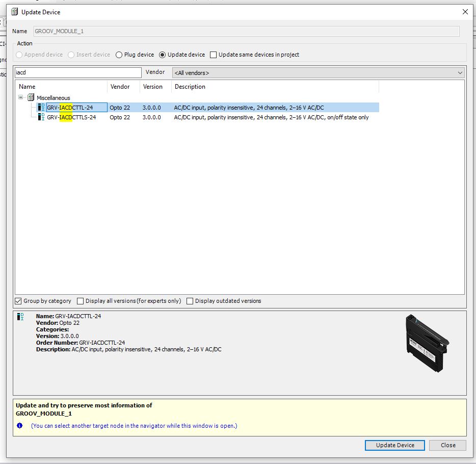The width and height of the screenshot is (476, 464).
Task: Click the Miscellaneous category label
Action: (x=54, y=98)
